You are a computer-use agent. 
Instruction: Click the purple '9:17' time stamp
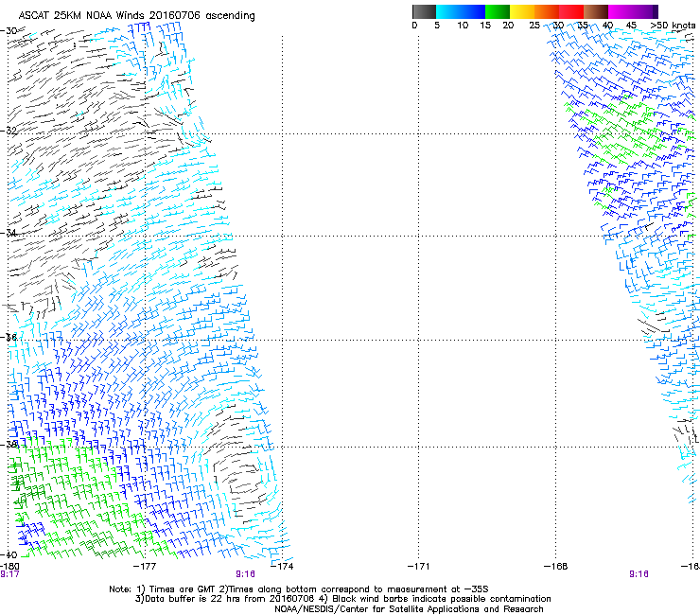pyautogui.click(x=9, y=574)
